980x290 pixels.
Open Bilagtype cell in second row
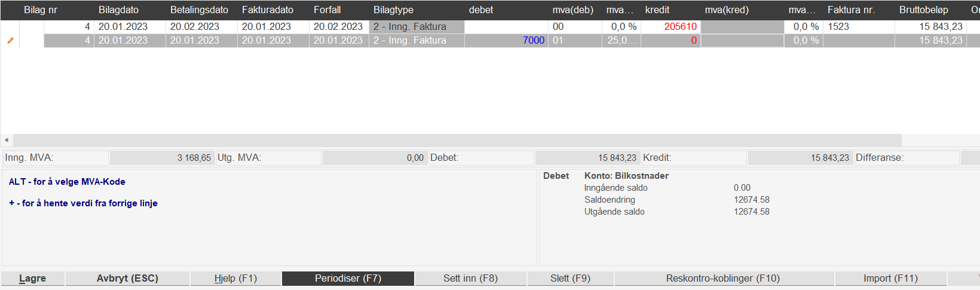tap(416, 41)
